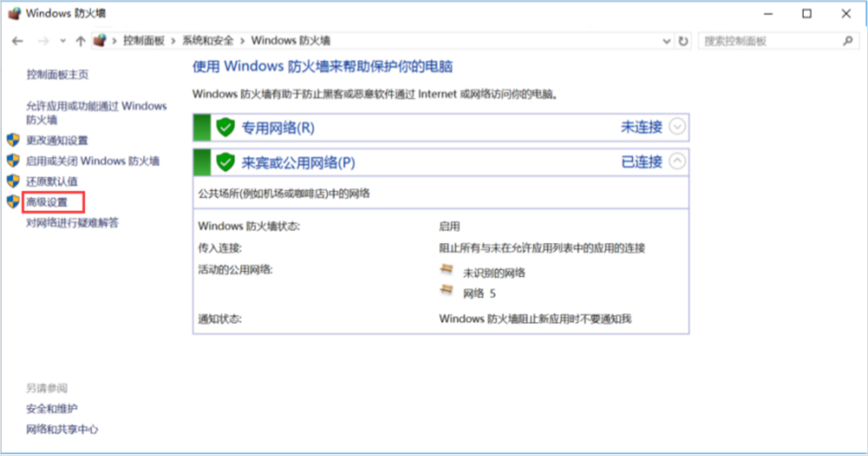This screenshot has width=868, height=456.
Task: Select the 未识别的网络 text
Action: (x=494, y=273)
